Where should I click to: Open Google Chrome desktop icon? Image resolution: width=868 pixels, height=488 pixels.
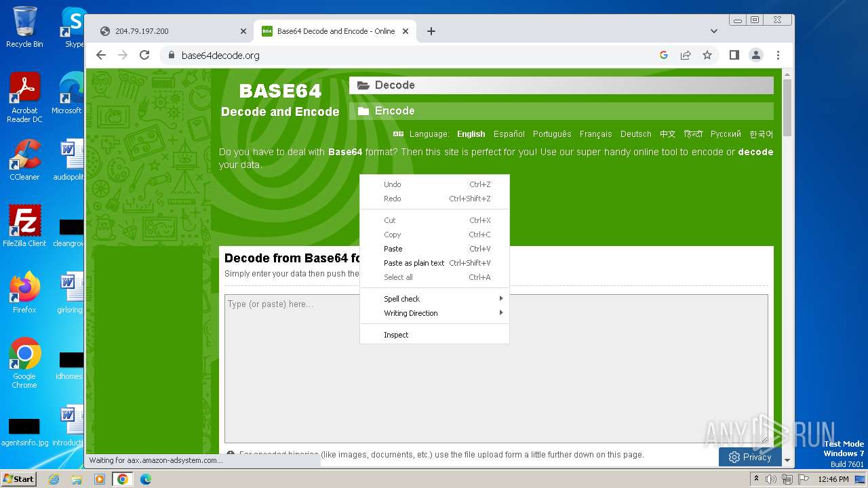pyautogui.click(x=24, y=363)
